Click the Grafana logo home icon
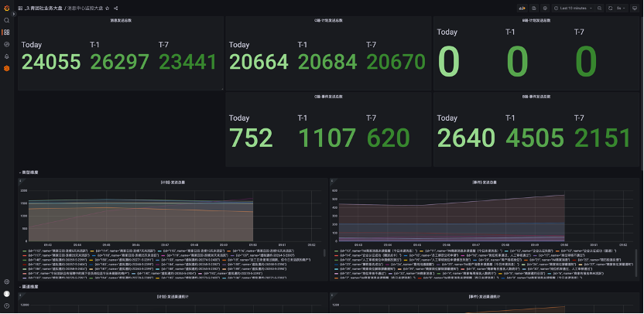Screen dimensions: 644x314 [6, 8]
